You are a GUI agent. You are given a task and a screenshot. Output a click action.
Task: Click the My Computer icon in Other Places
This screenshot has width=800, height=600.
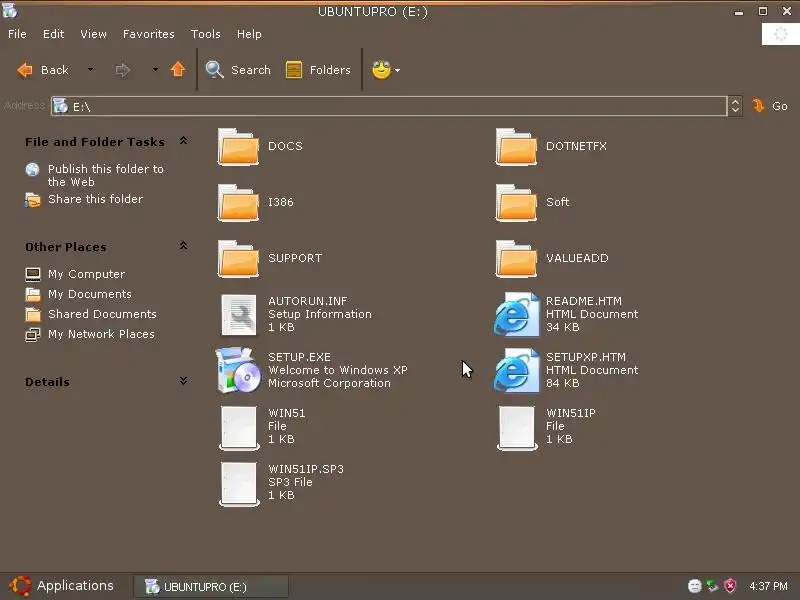33,274
